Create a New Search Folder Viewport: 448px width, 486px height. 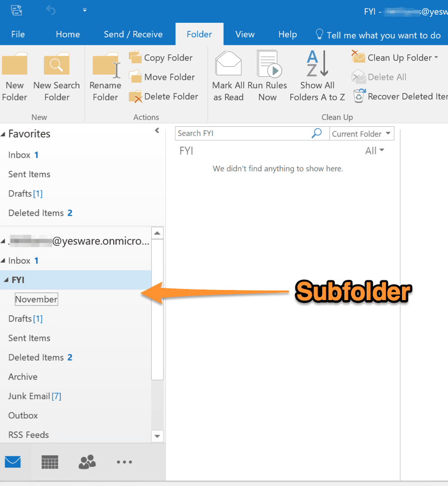tap(56, 66)
